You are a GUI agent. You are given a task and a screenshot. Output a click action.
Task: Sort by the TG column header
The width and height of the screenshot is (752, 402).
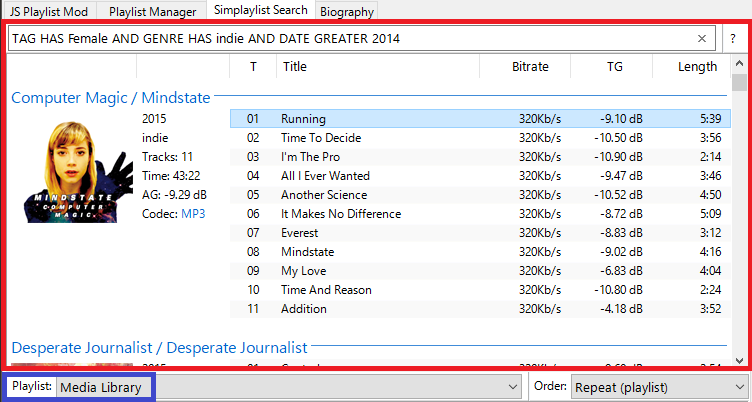click(611, 66)
